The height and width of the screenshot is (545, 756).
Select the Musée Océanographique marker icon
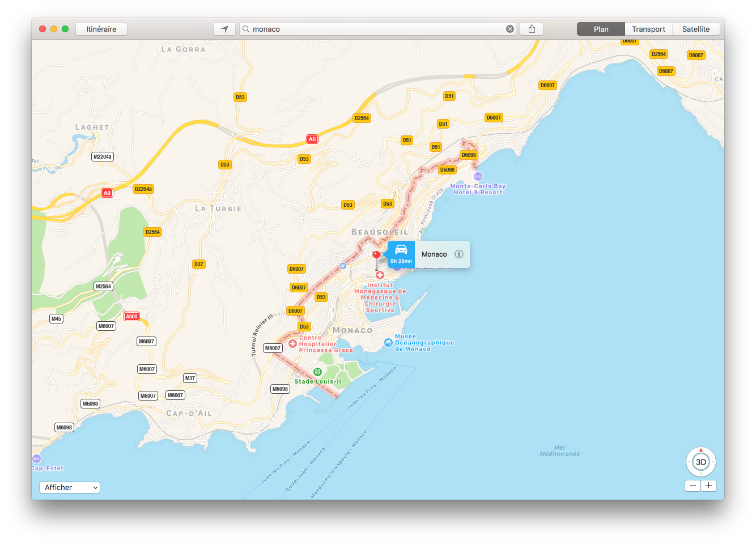(388, 343)
